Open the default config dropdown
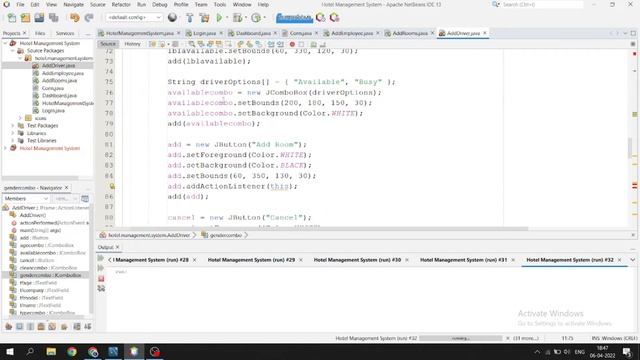Screen dimensions: 640x360 [x=134, y=18]
